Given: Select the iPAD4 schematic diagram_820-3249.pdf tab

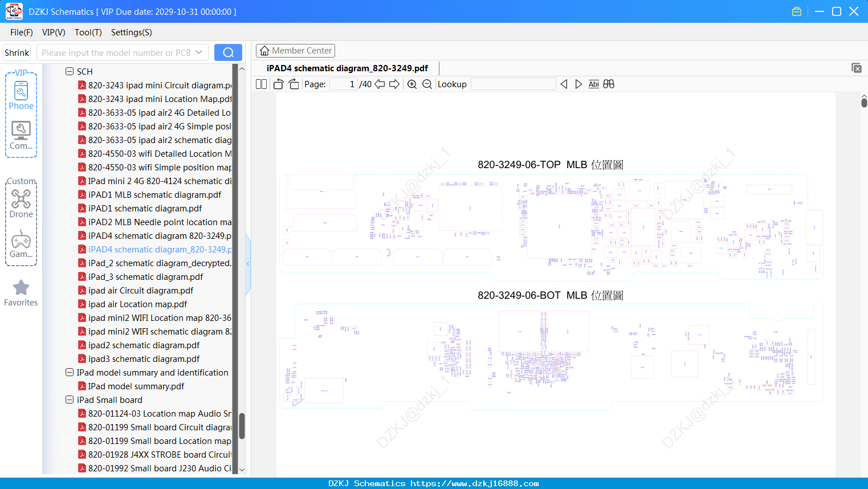Looking at the screenshot, I should pyautogui.click(x=347, y=68).
